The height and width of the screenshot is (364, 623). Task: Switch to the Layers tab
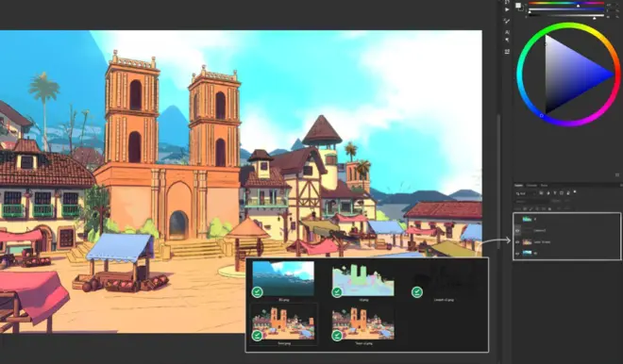tap(518, 186)
